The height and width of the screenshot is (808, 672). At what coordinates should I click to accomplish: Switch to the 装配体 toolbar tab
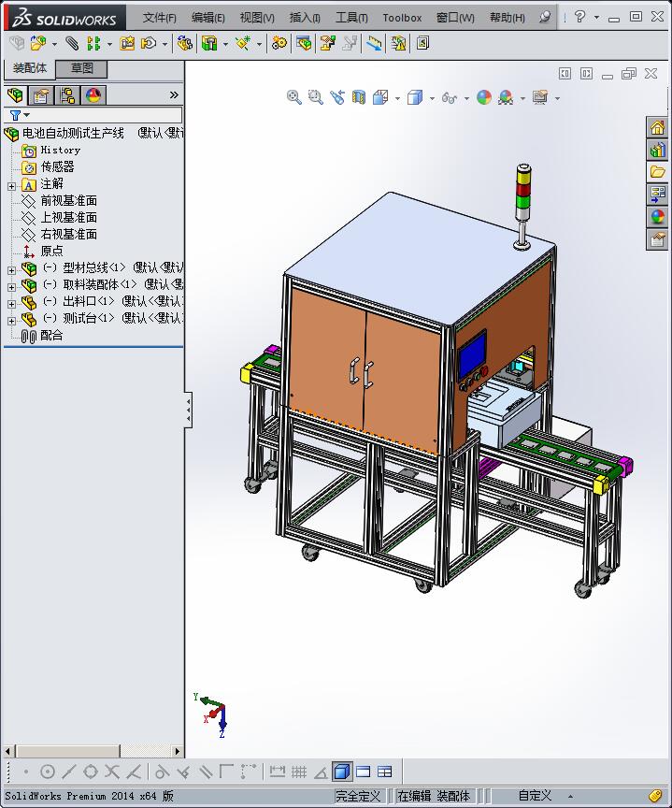point(29,68)
